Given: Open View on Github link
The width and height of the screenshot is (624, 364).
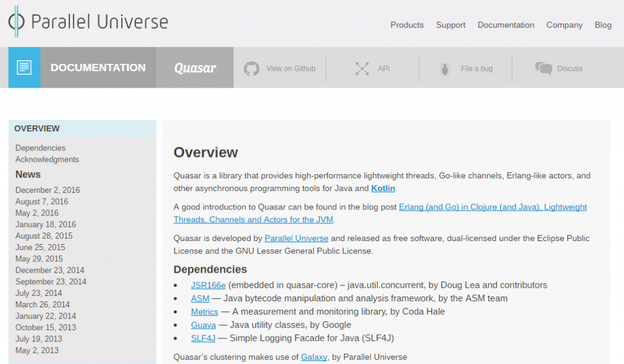Looking at the screenshot, I should coord(291,69).
